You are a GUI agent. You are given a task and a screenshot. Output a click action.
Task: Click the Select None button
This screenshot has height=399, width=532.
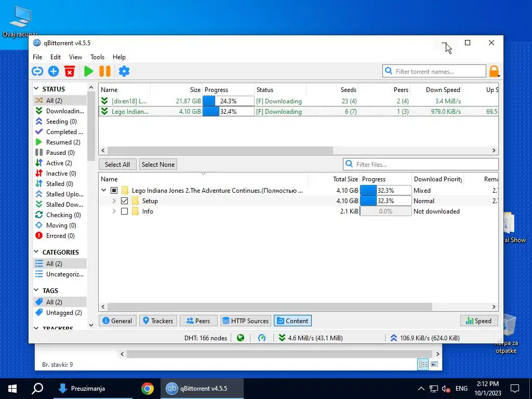pos(158,164)
